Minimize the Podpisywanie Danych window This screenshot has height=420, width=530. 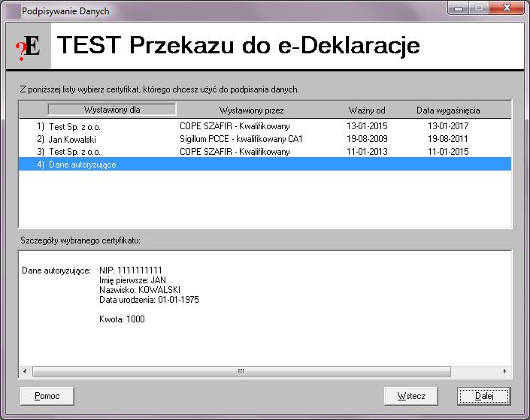click(x=459, y=8)
